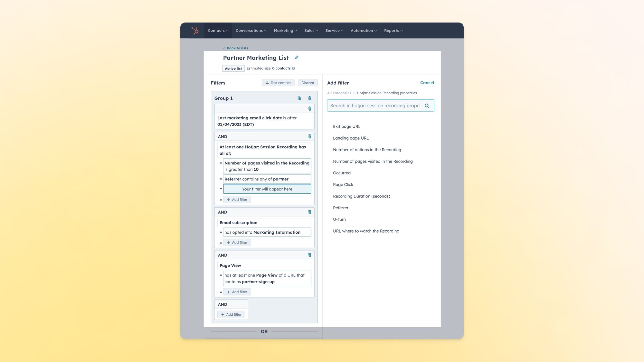The height and width of the screenshot is (362, 644).
Task: Select the U-Turn property
Action: click(x=339, y=219)
